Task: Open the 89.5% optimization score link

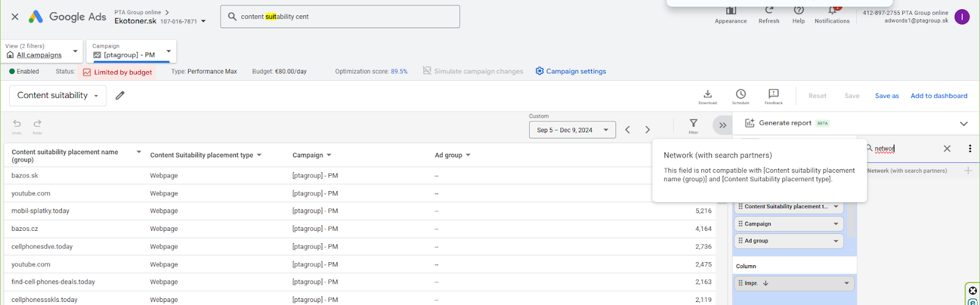Action: coord(399,72)
